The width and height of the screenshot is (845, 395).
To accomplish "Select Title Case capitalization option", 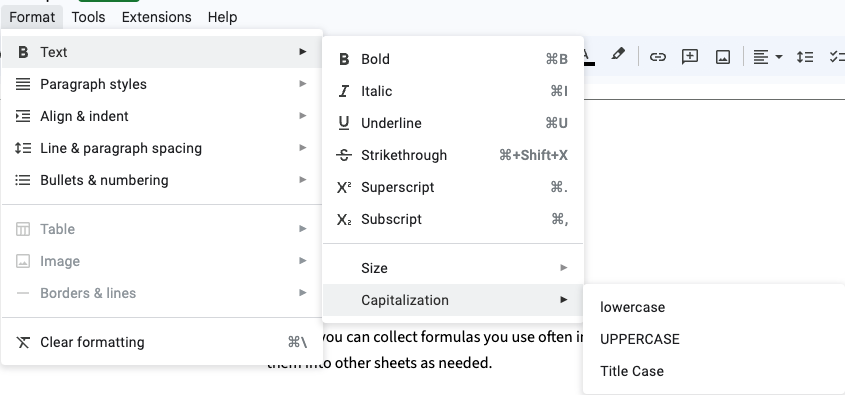I will (714, 371).
